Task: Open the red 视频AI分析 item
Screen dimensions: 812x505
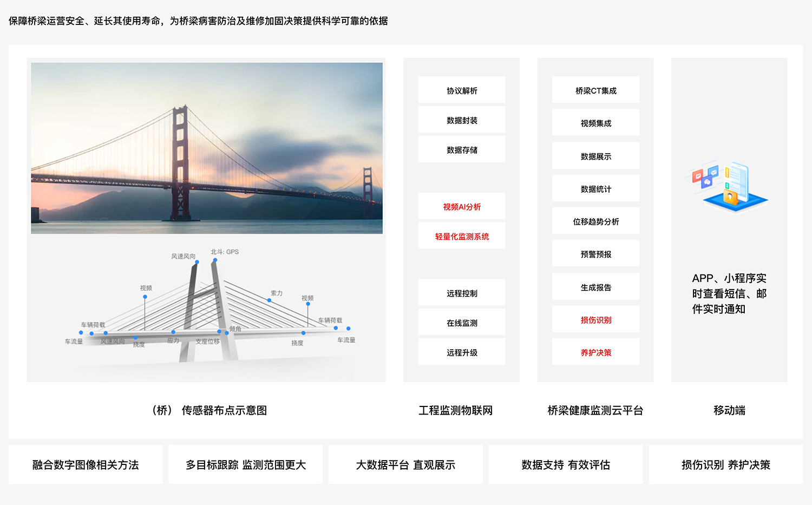Action: tap(462, 206)
